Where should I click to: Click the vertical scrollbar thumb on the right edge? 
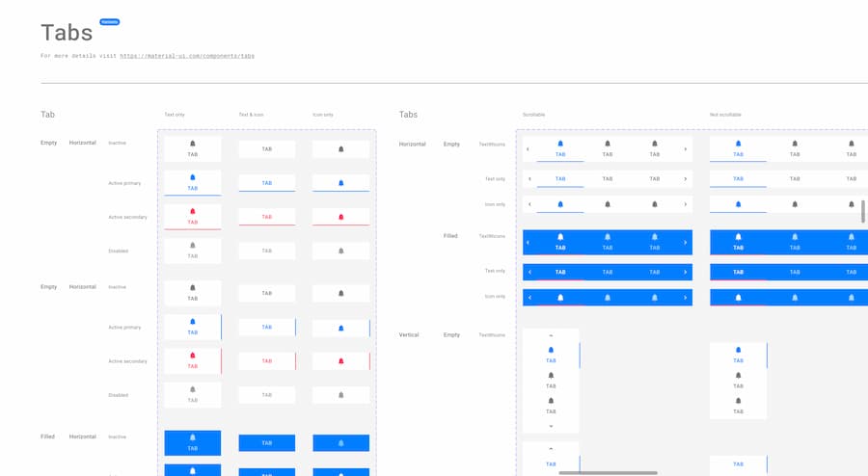(x=863, y=212)
